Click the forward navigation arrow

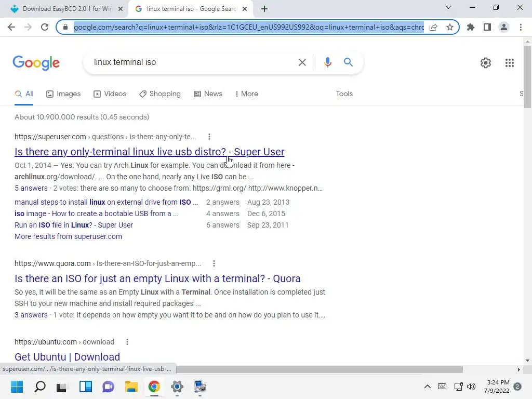(28, 27)
